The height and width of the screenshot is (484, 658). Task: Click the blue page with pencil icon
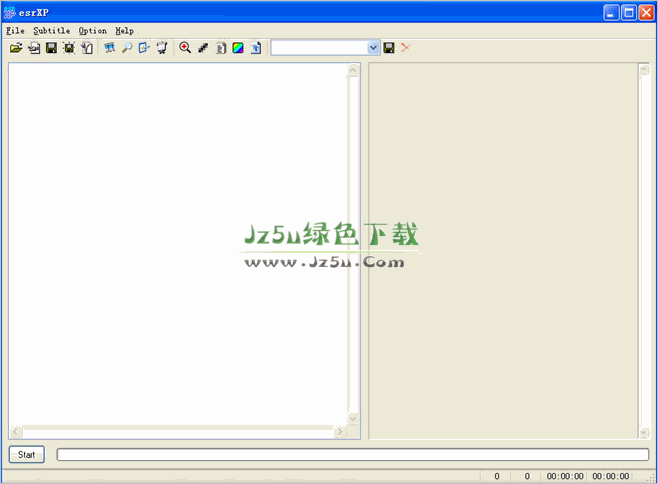click(144, 48)
